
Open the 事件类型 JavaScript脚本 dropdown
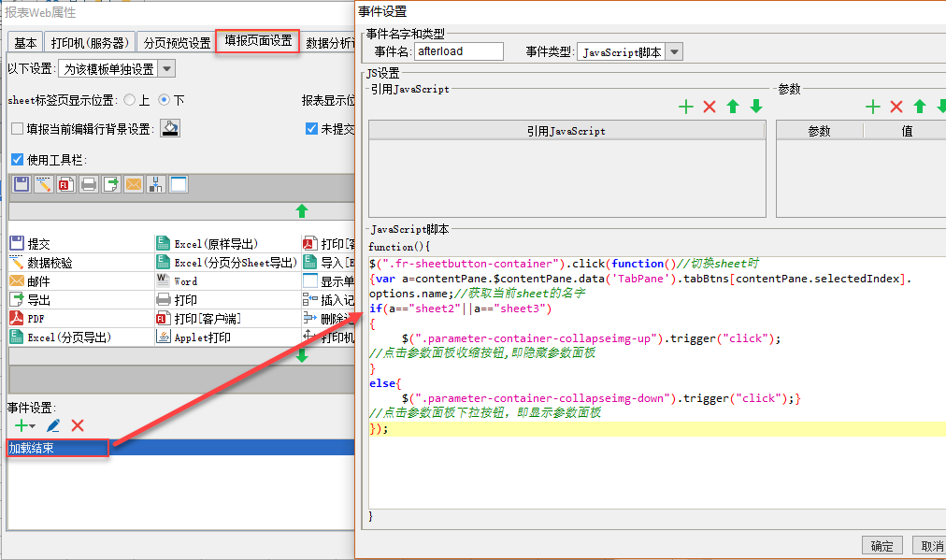pos(675,52)
